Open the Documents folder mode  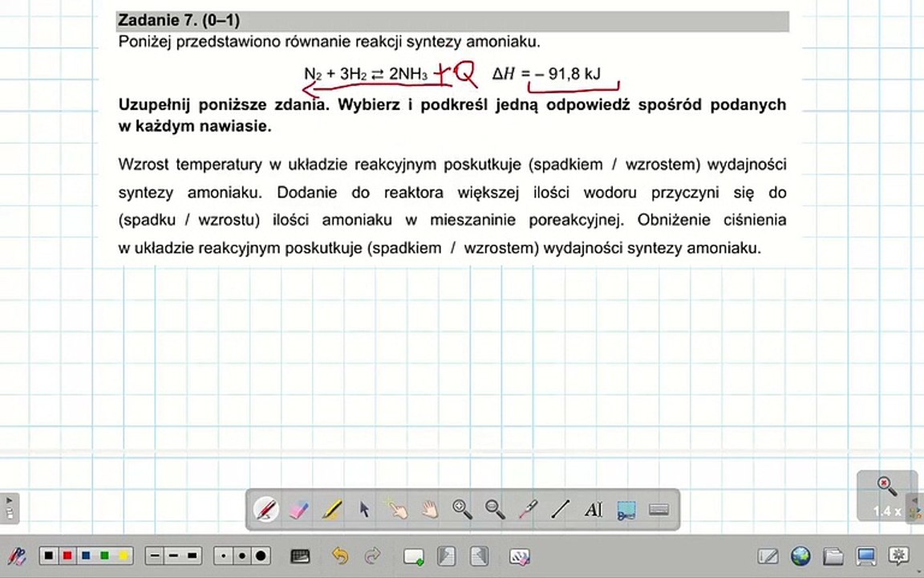click(x=833, y=556)
